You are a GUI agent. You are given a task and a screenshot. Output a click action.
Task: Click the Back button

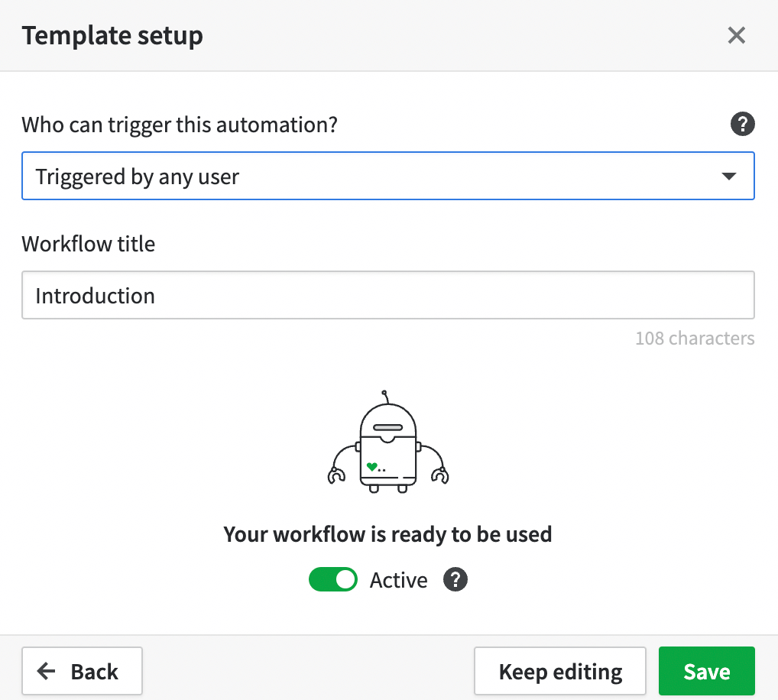coord(82,671)
